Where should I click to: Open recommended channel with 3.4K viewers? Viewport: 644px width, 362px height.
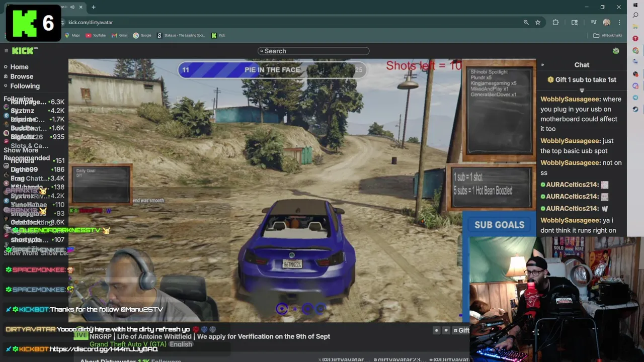click(x=34, y=178)
